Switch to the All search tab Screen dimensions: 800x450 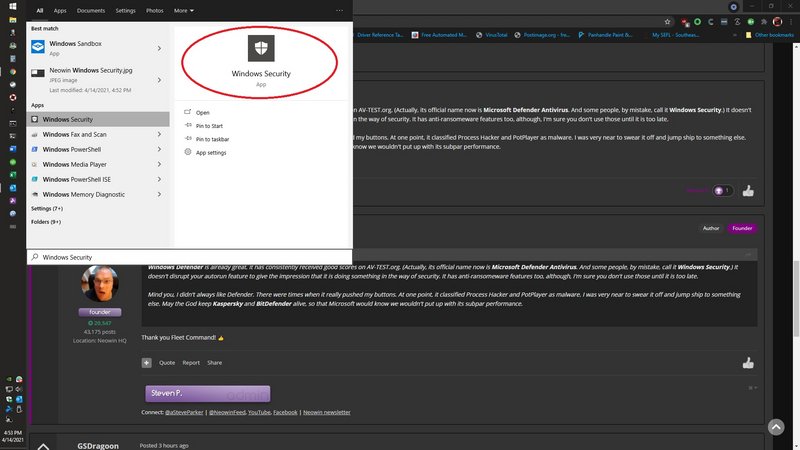(x=40, y=10)
